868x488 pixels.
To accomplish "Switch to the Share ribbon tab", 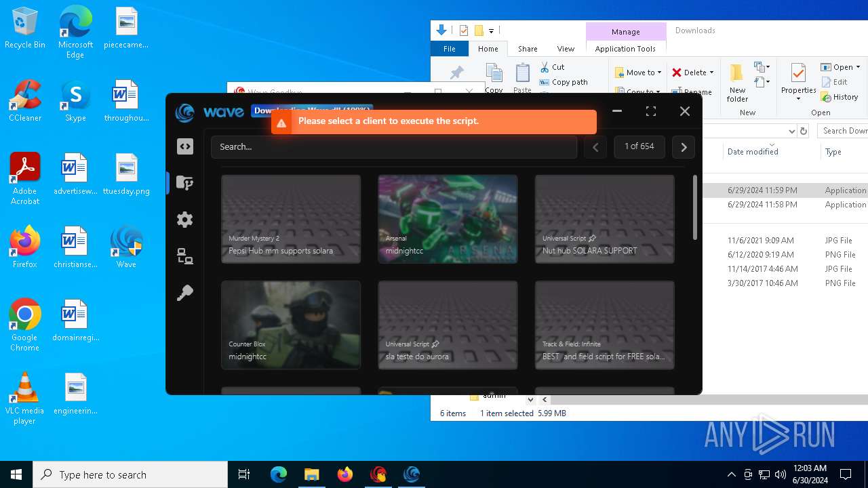I will point(528,49).
